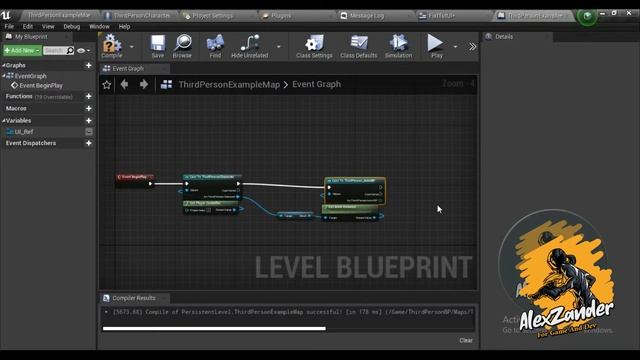Open the Window menu
Viewport: 640px width, 360px height.
pos(99,27)
